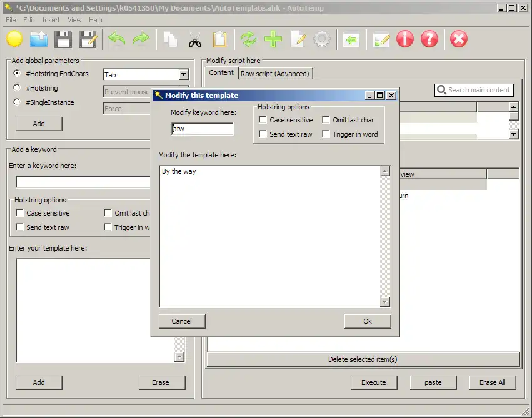The image size is (532, 418).
Task: Open the Edit menu
Action: click(x=29, y=20)
